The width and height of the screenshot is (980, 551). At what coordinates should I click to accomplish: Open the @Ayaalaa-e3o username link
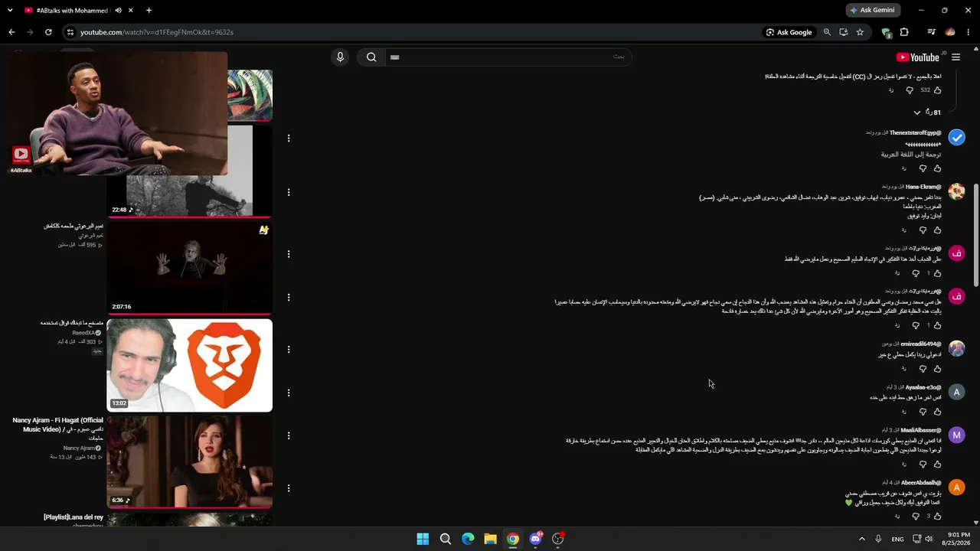(923, 387)
